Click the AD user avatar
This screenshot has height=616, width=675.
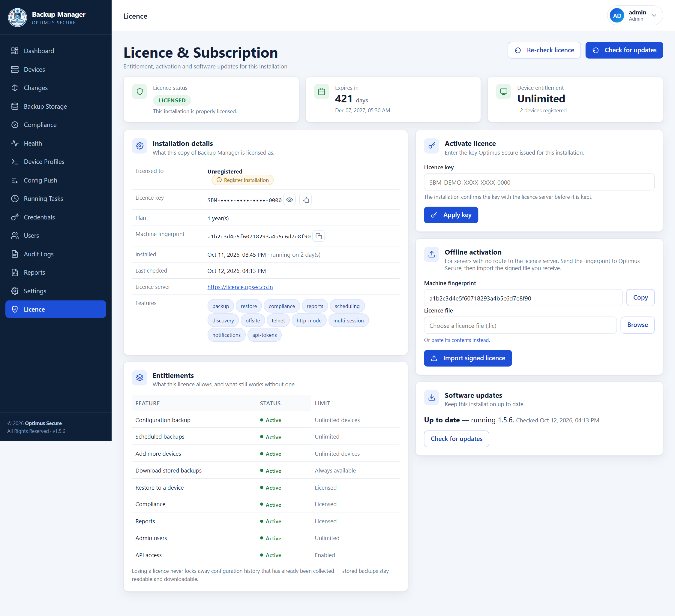pyautogui.click(x=617, y=15)
